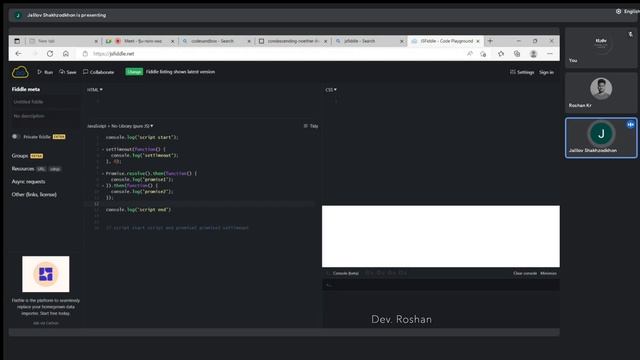Click the JSFiddle cloud logo
This screenshot has height=360, width=640.
click(x=20, y=72)
